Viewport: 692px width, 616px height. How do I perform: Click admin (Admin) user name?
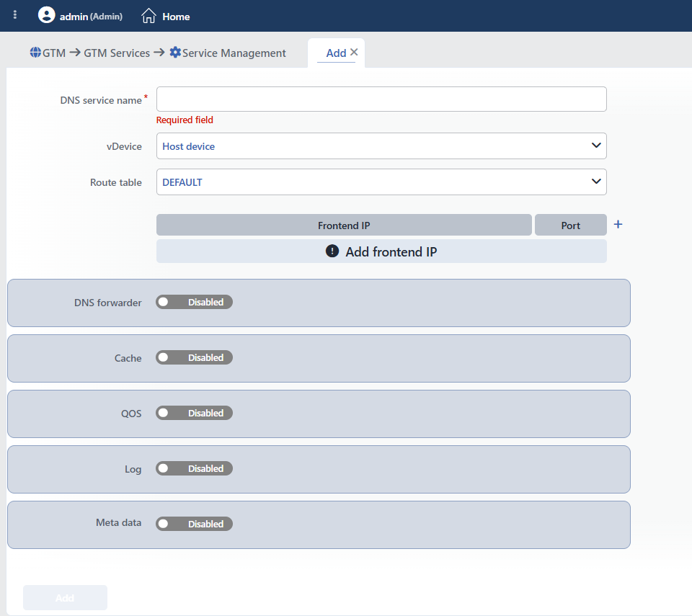click(x=91, y=17)
